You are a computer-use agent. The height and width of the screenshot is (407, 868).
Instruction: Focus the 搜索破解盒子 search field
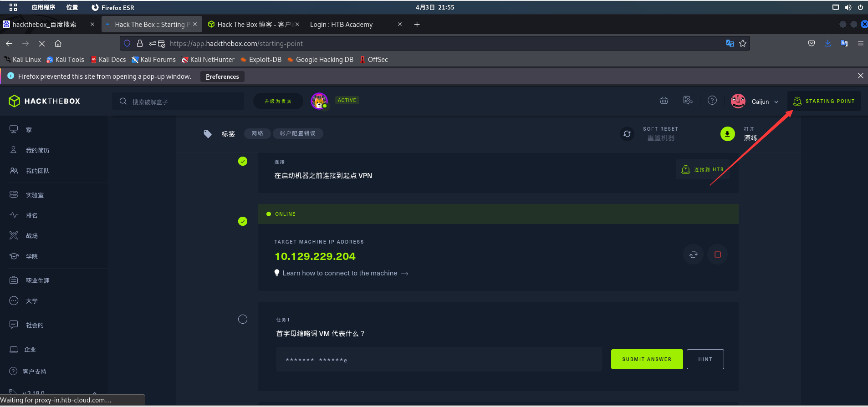point(178,102)
